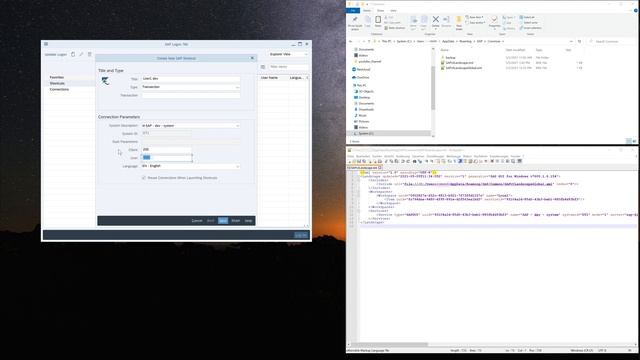Click the trash delete icon in SAP Logon
This screenshot has width=640, height=360.
(90, 54)
